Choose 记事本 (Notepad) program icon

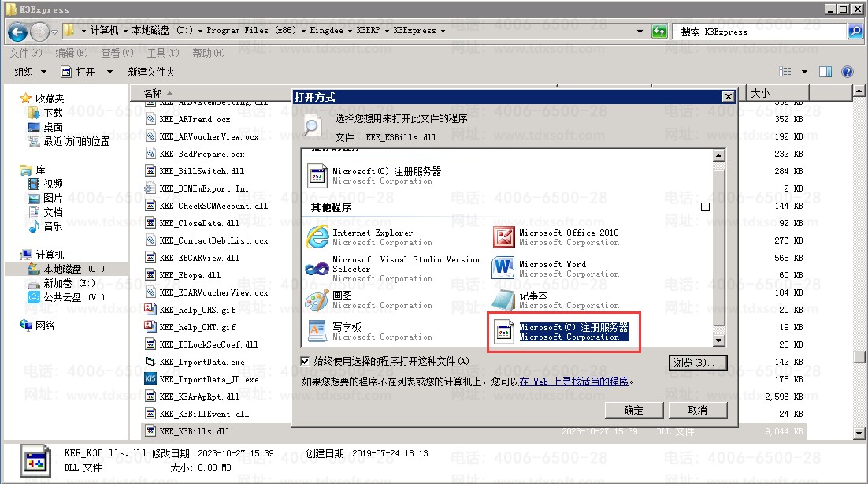click(x=503, y=300)
